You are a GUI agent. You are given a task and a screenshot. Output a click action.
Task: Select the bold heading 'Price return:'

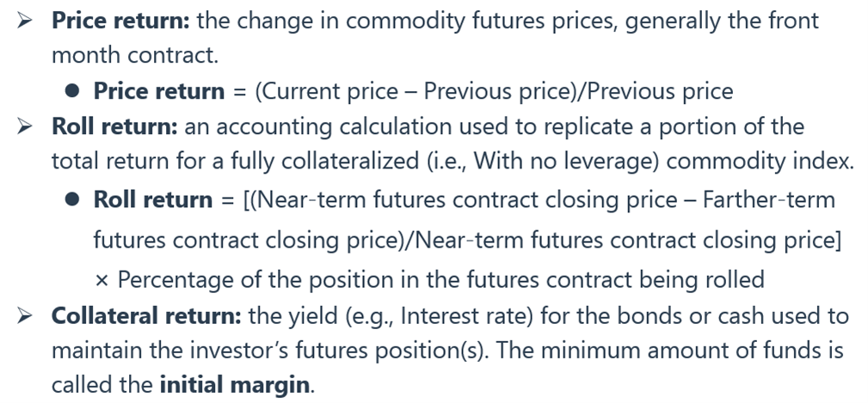click(x=121, y=21)
